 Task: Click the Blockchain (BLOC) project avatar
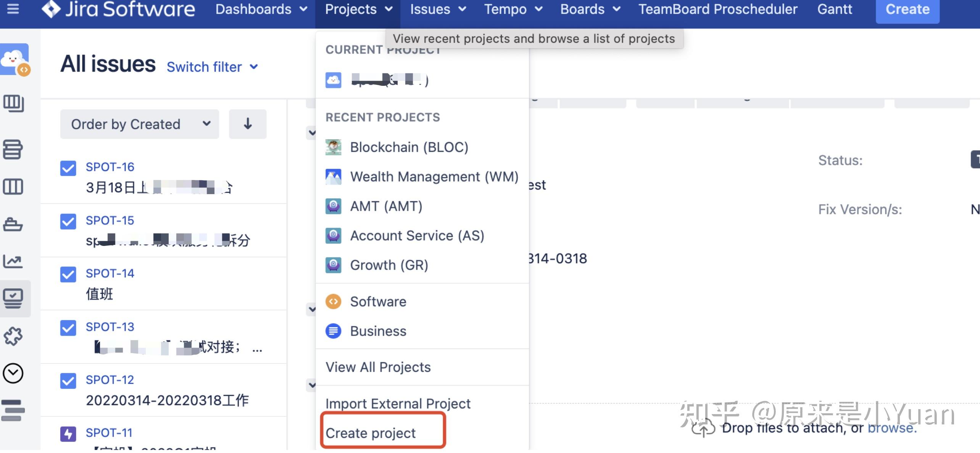333,147
